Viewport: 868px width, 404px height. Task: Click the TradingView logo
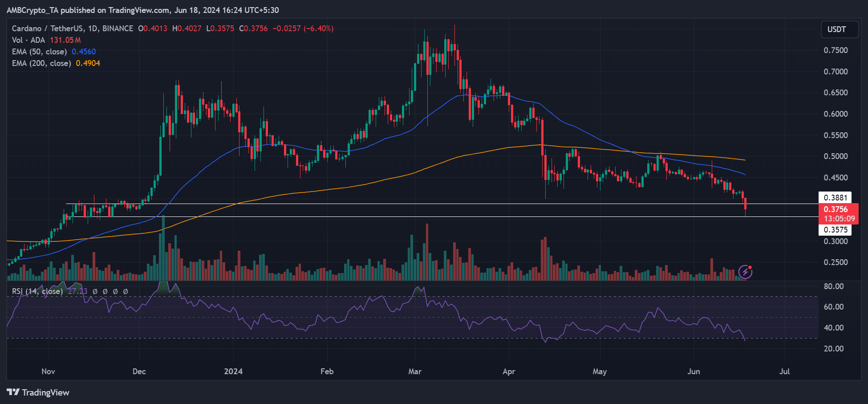(x=38, y=392)
